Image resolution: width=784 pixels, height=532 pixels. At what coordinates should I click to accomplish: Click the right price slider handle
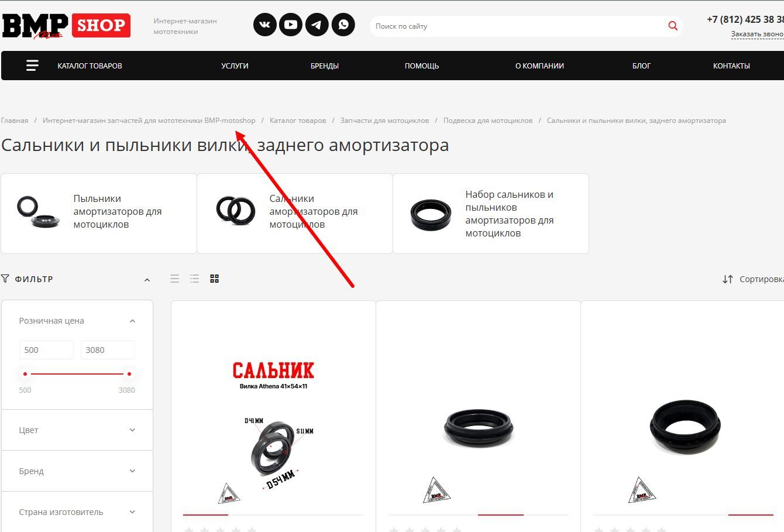(129, 373)
